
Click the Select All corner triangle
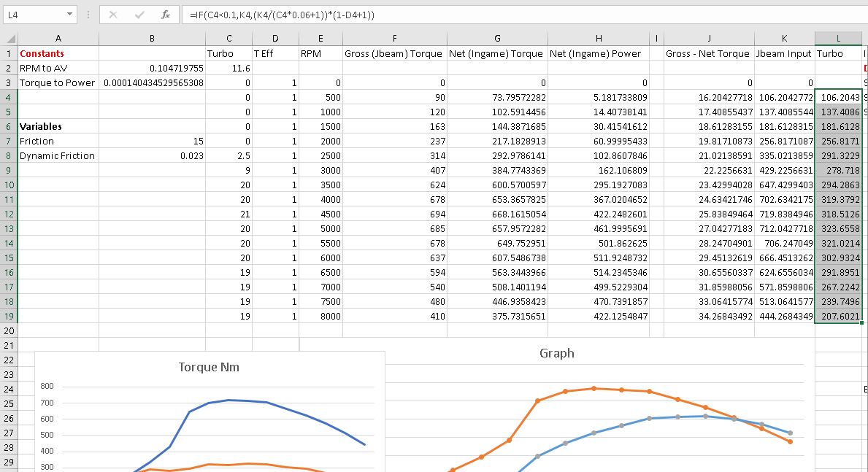(10, 39)
